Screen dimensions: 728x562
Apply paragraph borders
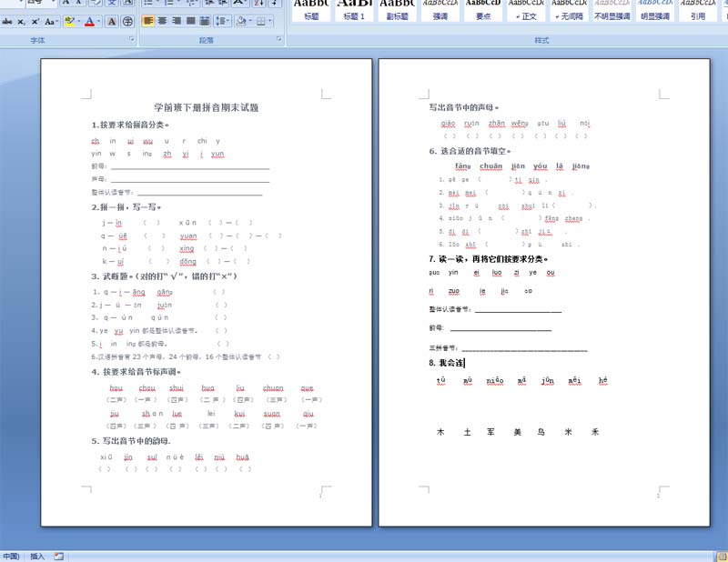pos(261,21)
